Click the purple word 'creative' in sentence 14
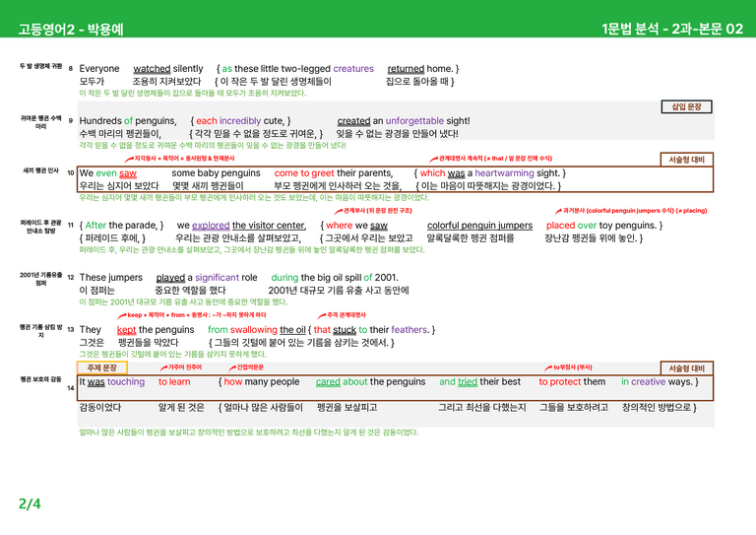The width and height of the screenshot is (756, 535). 649,381
